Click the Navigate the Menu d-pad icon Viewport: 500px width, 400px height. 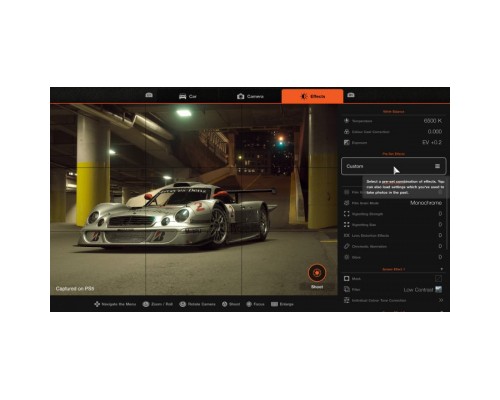97,304
